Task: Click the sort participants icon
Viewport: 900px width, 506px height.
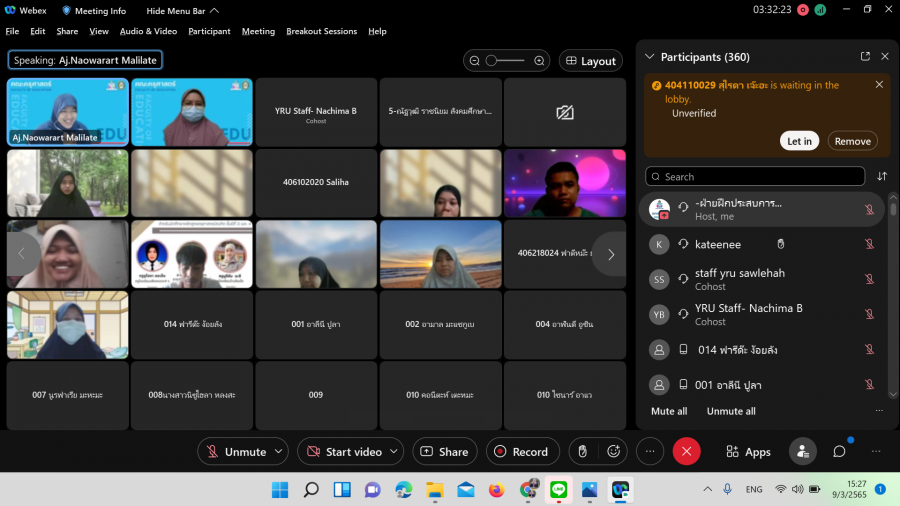Action: 881,176
